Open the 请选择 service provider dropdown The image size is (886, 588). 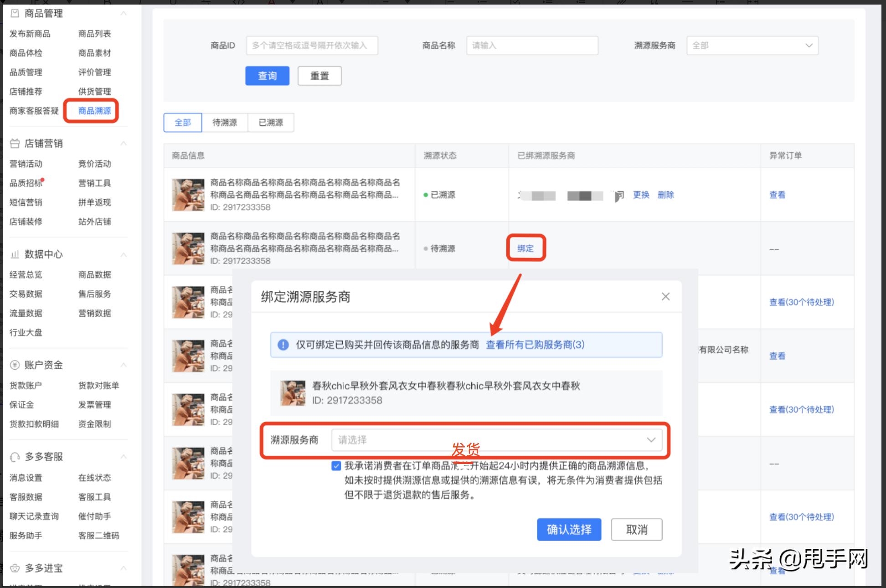tap(496, 440)
